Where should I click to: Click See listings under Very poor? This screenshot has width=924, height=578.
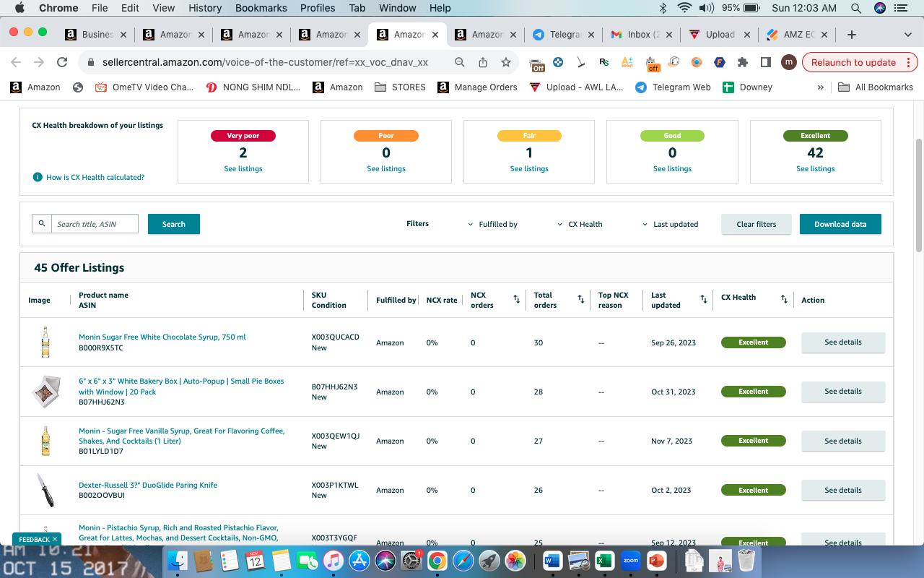click(243, 169)
